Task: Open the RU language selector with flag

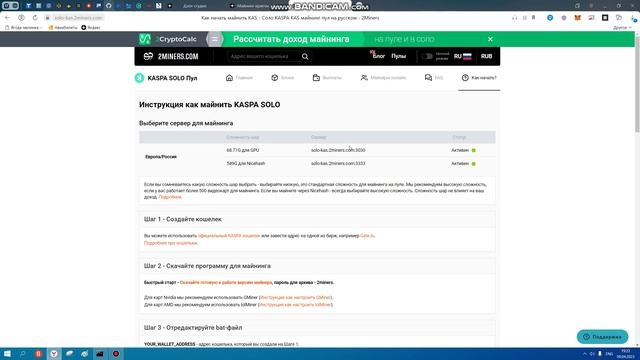Action: [462, 56]
